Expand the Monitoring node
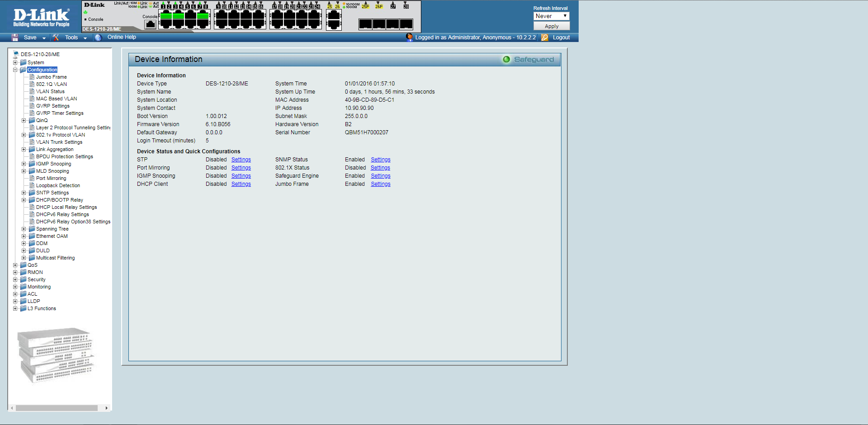The image size is (868, 425). click(x=15, y=287)
